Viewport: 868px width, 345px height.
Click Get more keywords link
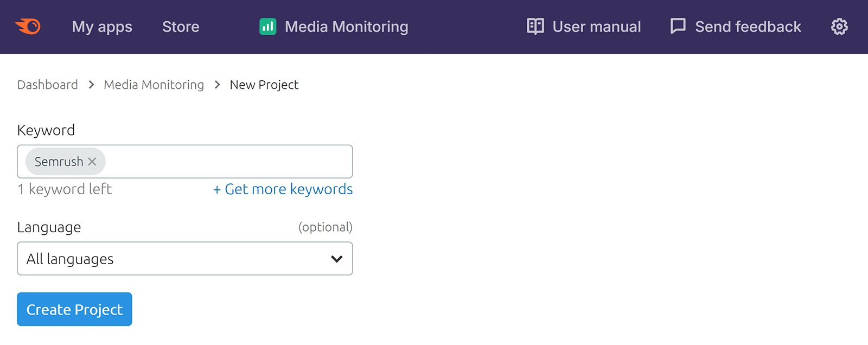[283, 189]
